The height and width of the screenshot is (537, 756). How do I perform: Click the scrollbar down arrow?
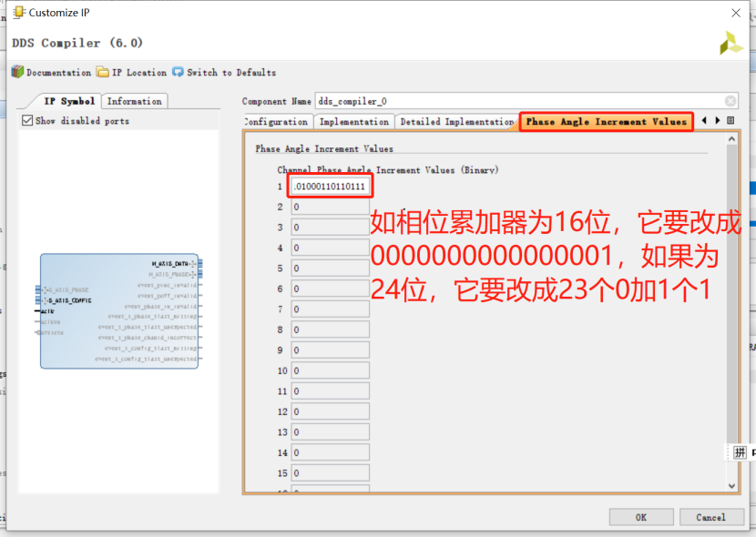click(x=732, y=486)
